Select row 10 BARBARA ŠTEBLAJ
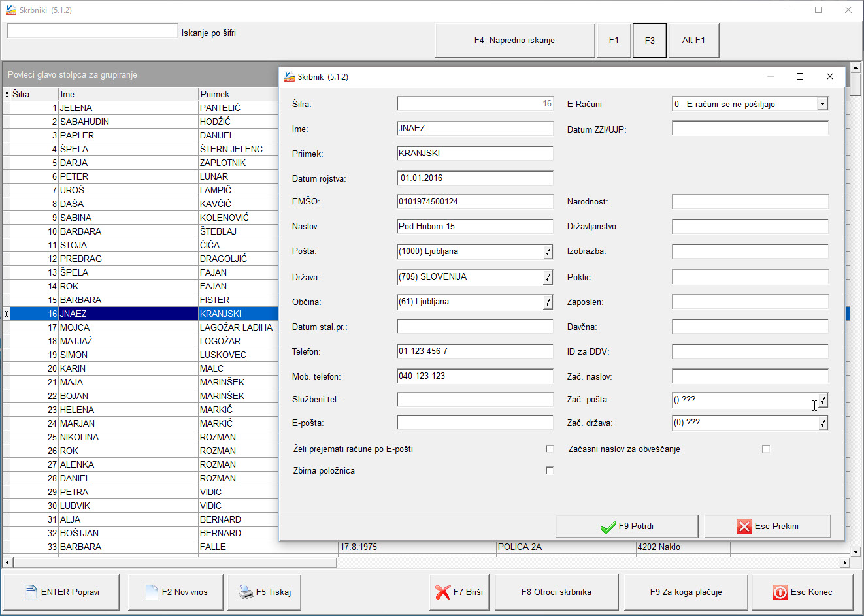Image resolution: width=864 pixels, height=616 pixels. tap(141, 231)
